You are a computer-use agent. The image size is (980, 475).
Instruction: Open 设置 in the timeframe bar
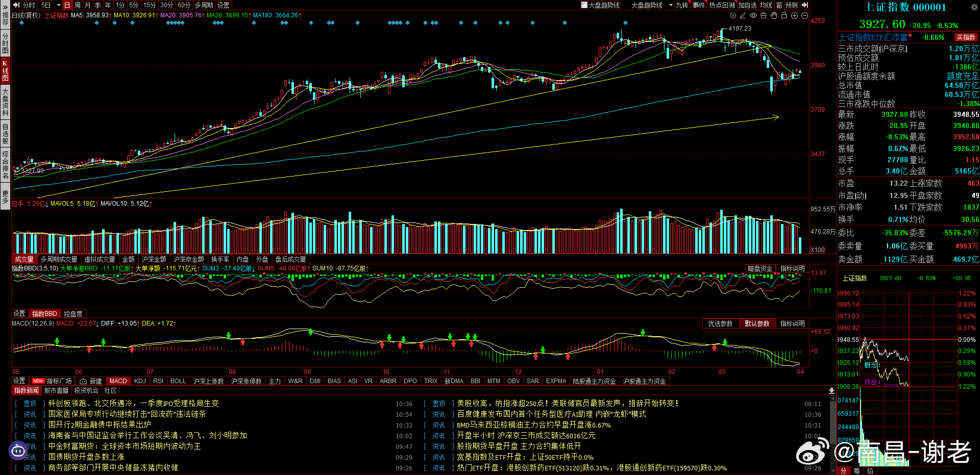point(224,5)
